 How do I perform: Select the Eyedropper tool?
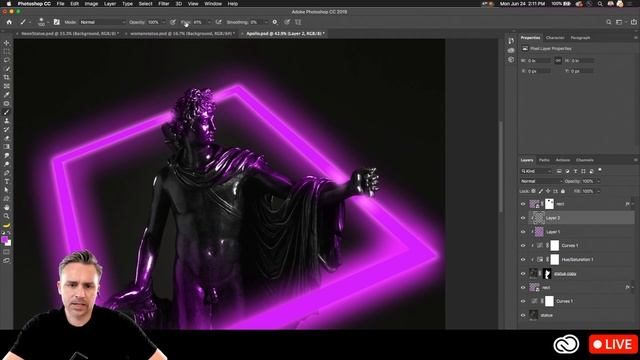7,95
